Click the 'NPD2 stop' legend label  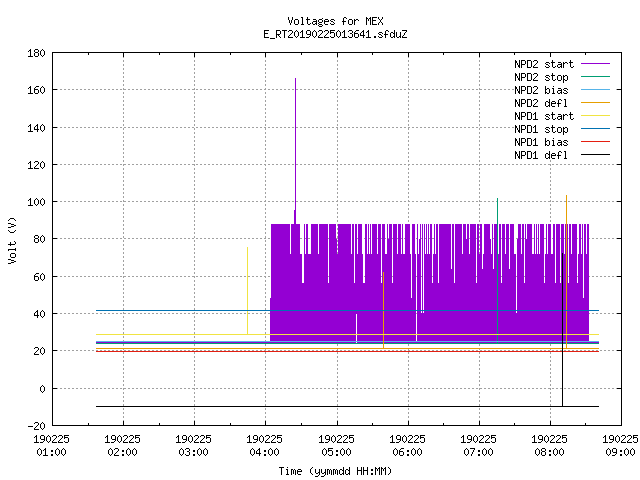coord(541,77)
